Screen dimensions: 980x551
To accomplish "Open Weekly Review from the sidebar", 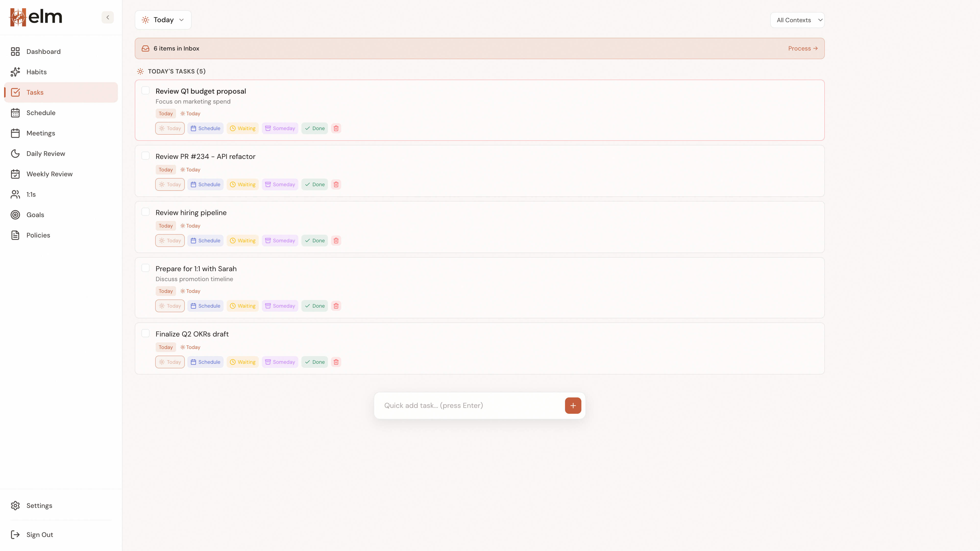I will pos(50,174).
